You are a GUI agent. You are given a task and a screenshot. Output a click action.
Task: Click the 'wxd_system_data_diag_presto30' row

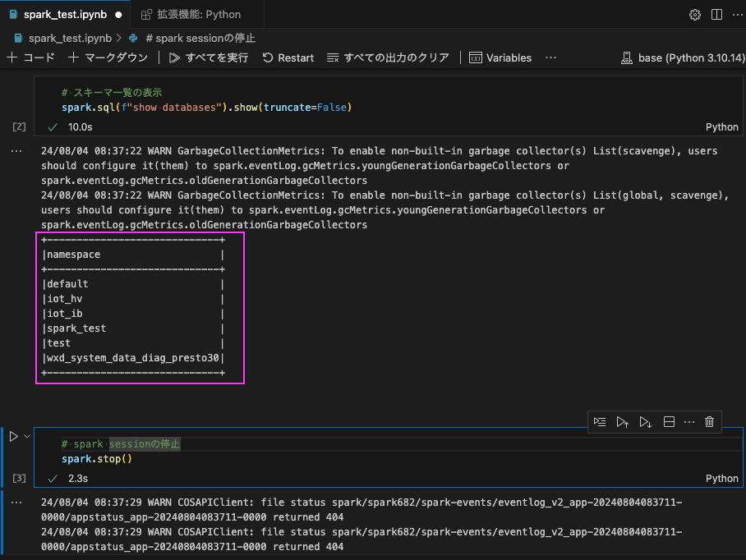[x=133, y=358]
